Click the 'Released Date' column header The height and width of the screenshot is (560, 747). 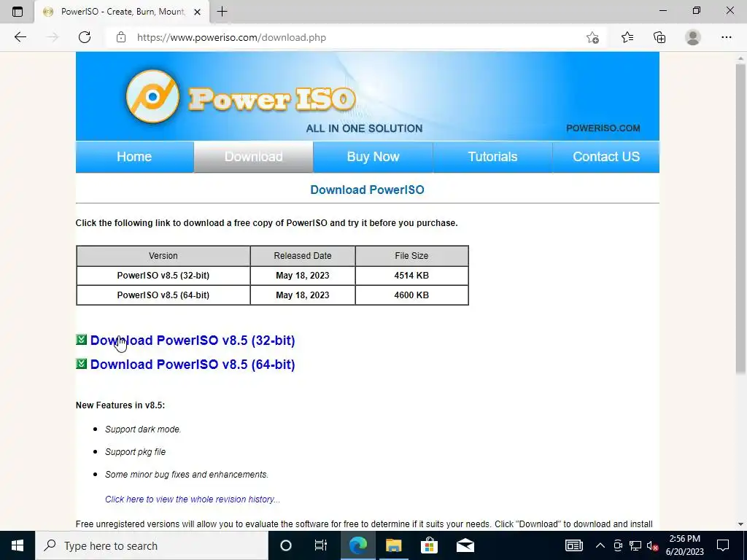tap(303, 256)
